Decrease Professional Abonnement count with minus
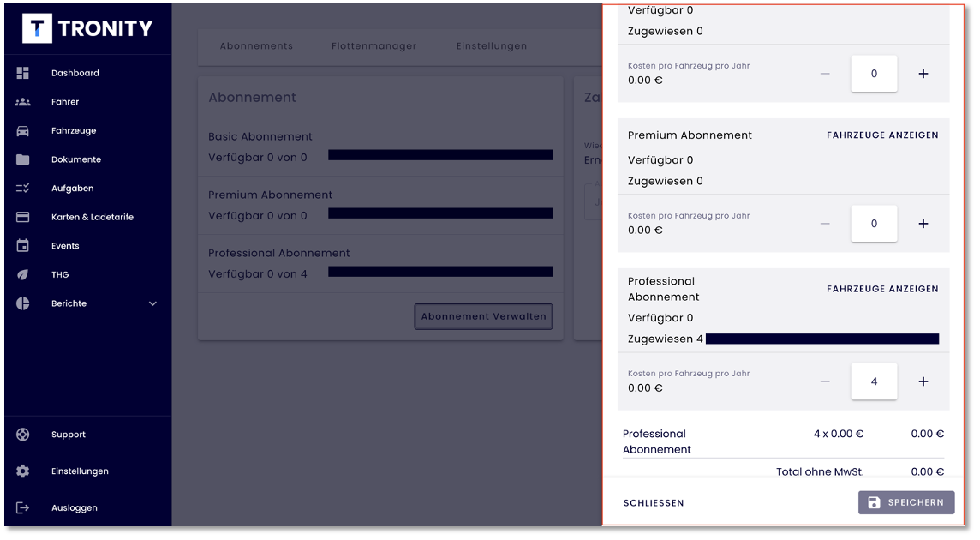980x540 pixels. coord(825,381)
